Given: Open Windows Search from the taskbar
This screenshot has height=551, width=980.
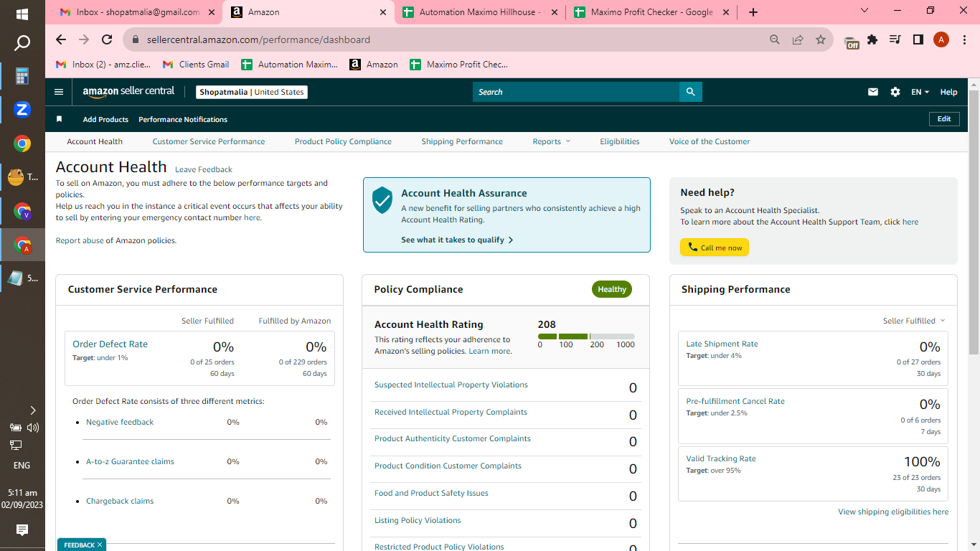Looking at the screenshot, I should (22, 44).
